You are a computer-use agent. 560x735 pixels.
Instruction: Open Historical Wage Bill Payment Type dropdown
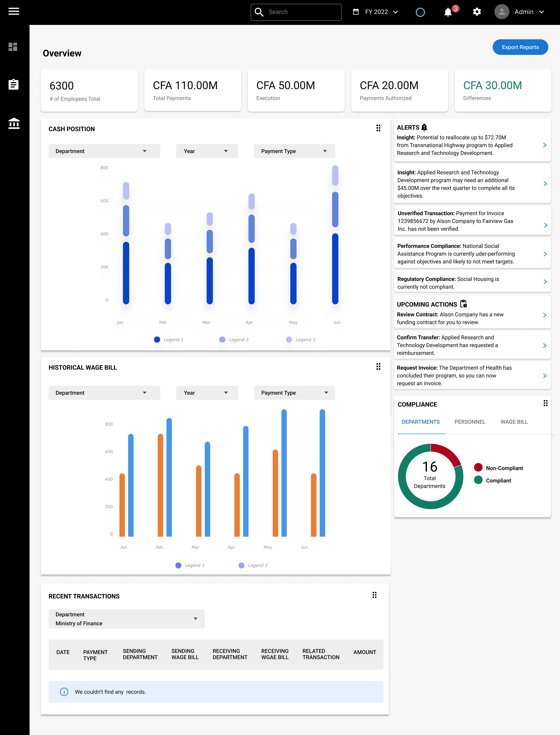coord(295,393)
